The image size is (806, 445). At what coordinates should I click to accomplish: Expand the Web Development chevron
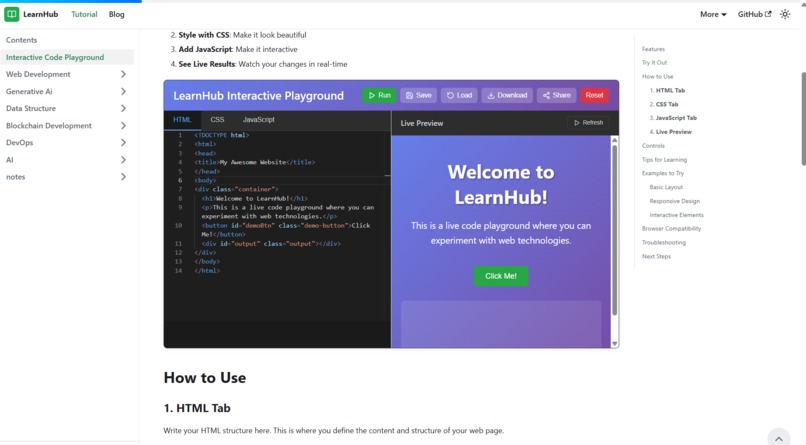(x=123, y=74)
